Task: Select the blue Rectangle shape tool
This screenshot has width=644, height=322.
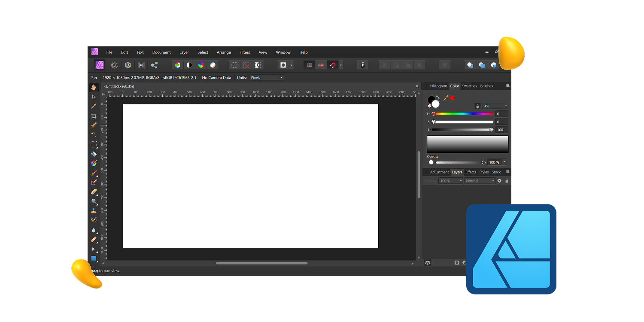Action: [94, 258]
